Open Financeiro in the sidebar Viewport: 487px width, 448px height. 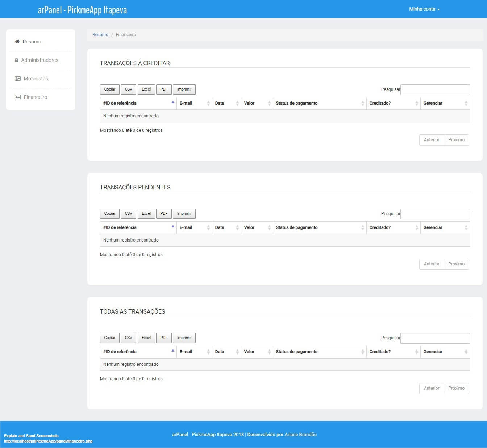coord(36,97)
